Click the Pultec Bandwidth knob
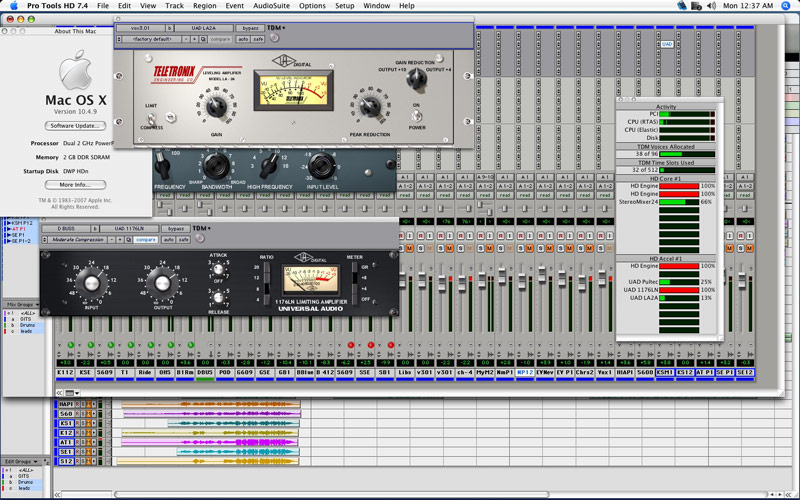800x500 pixels. (214, 167)
